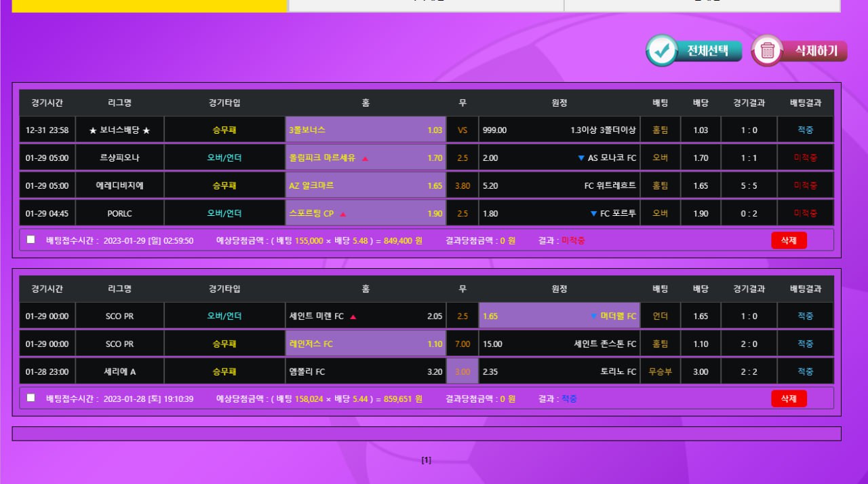Check the box for the 2023-01-28 19:10:39 bet
This screenshot has height=484, width=868.
point(31,398)
